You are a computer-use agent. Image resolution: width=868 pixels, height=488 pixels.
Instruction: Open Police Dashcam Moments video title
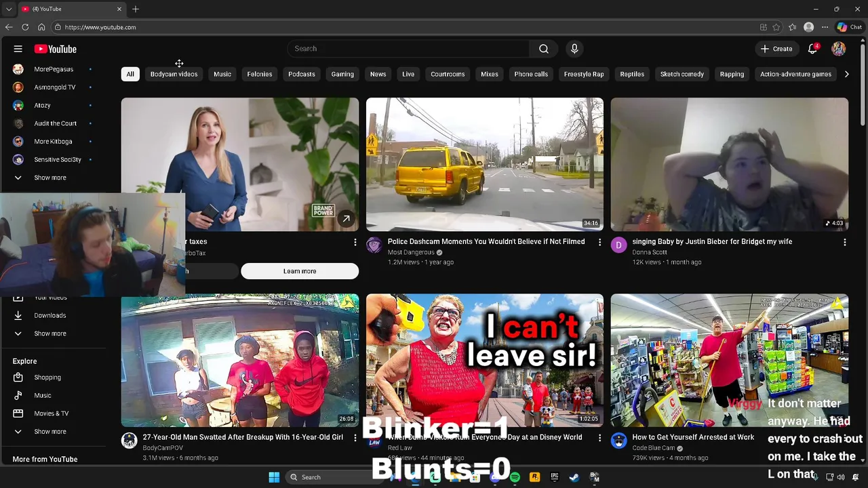486,241
